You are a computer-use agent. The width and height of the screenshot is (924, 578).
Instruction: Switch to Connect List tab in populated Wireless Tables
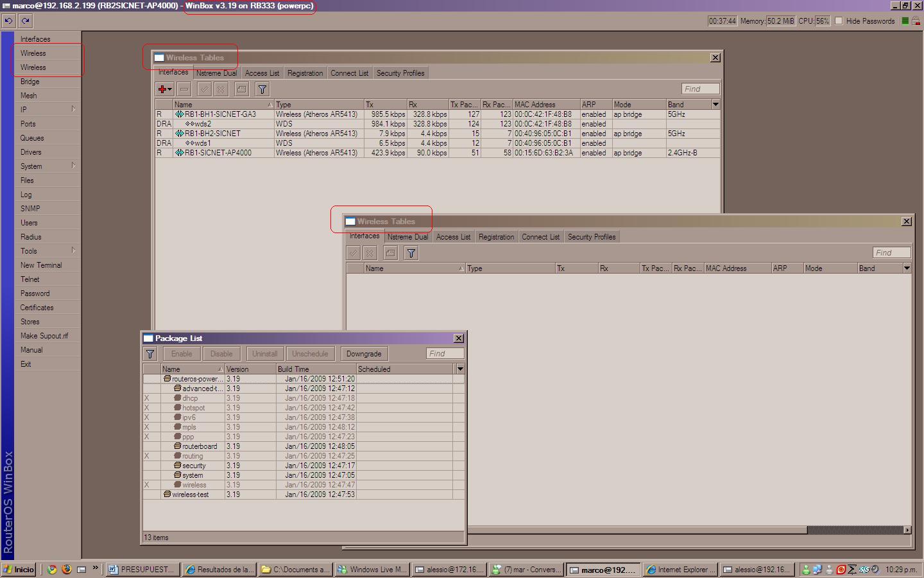(350, 73)
